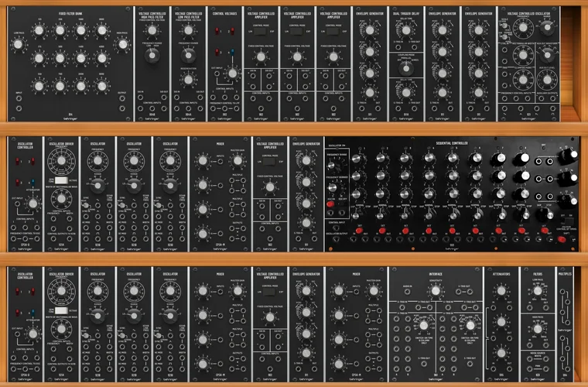Click the 5600 band knob on Filter Bank
Image resolution: width=588 pixels, height=387 pixels.
(x=102, y=87)
